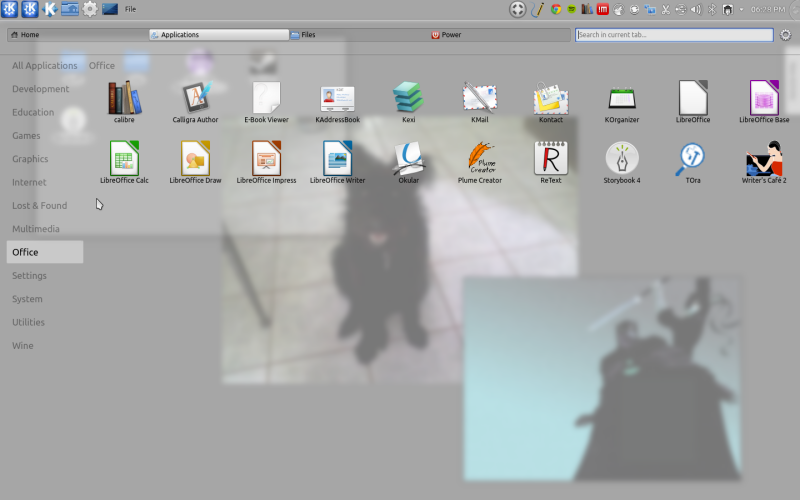Launch Writer's Café 2
Screen dimensions: 800x500
pos(764,162)
